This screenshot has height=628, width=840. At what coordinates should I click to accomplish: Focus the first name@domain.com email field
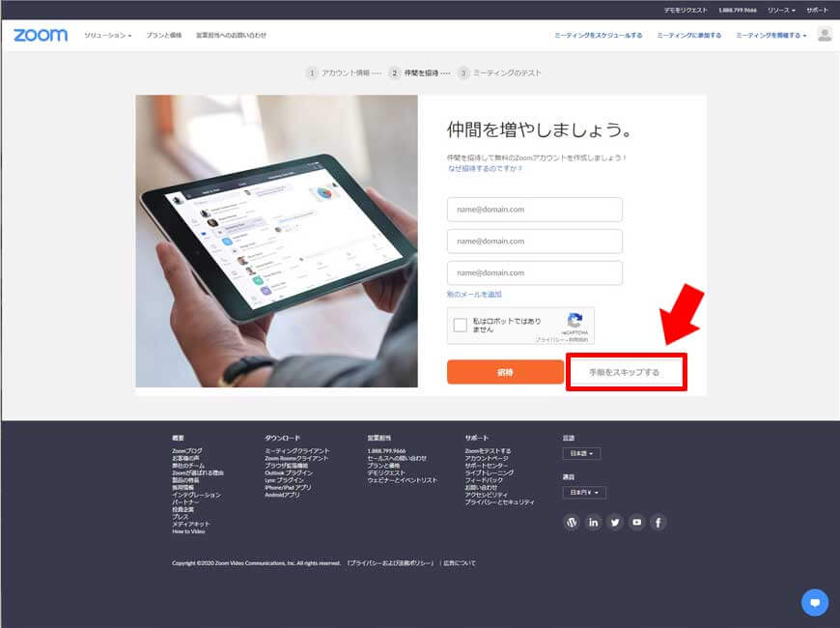535,210
